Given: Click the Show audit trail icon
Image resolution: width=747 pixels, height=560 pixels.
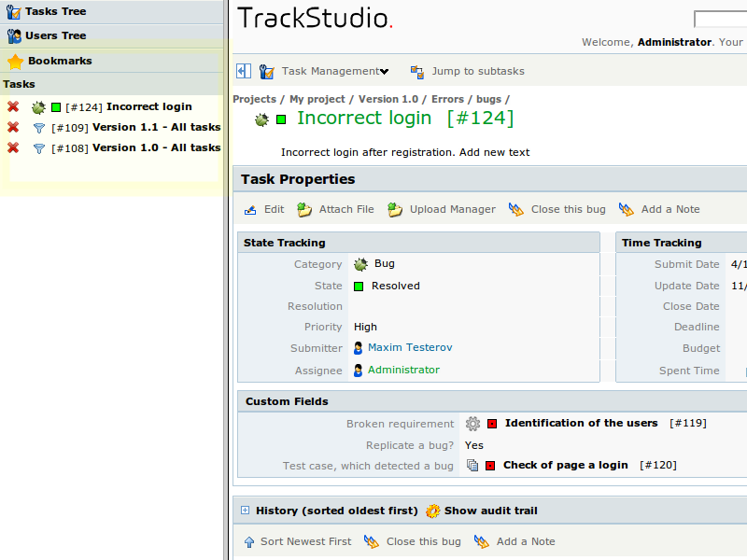Looking at the screenshot, I should 432,511.
